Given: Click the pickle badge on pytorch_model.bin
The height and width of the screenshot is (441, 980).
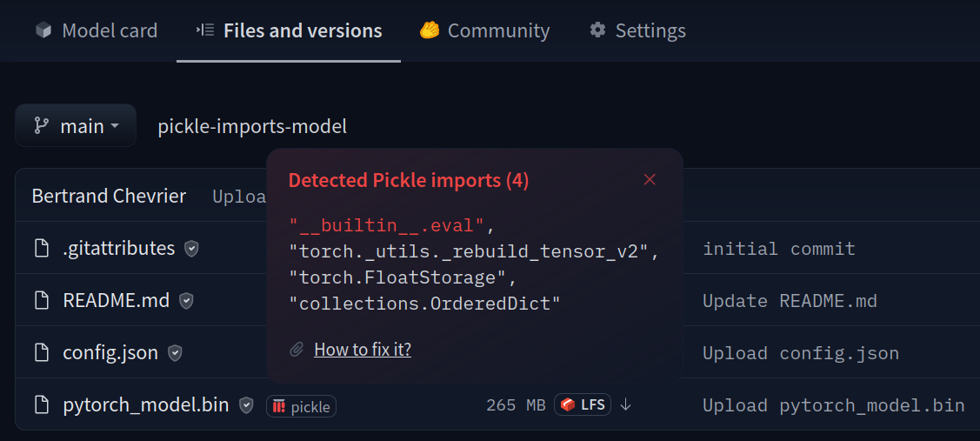Looking at the screenshot, I should [301, 406].
